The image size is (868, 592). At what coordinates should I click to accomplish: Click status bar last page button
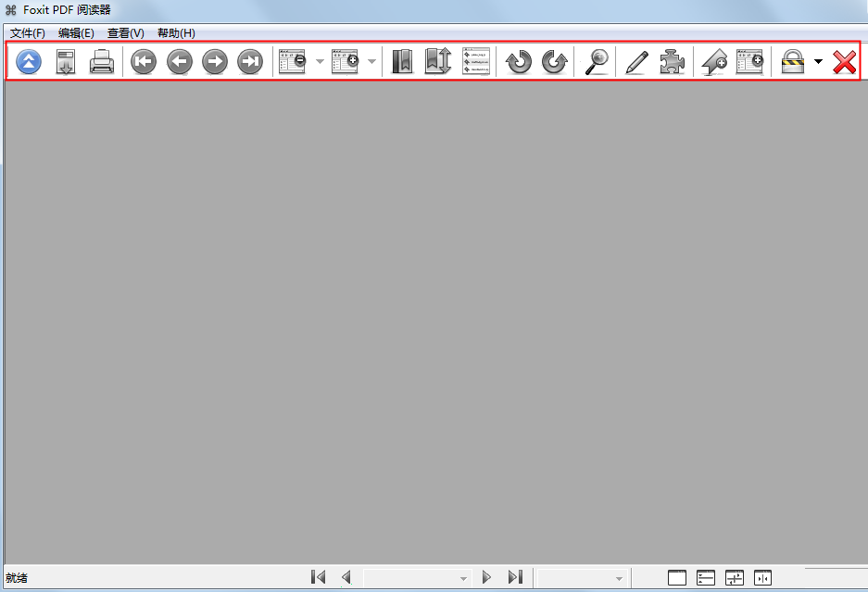coord(515,577)
